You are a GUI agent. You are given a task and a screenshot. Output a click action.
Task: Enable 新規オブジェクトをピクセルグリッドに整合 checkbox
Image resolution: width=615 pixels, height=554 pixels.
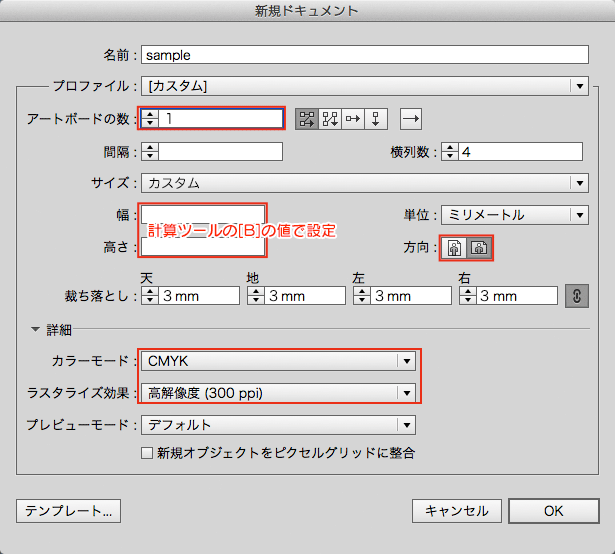[147, 453]
